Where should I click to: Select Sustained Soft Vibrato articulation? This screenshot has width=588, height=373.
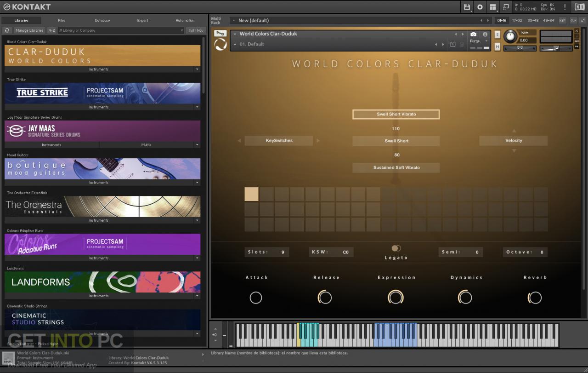pos(396,167)
